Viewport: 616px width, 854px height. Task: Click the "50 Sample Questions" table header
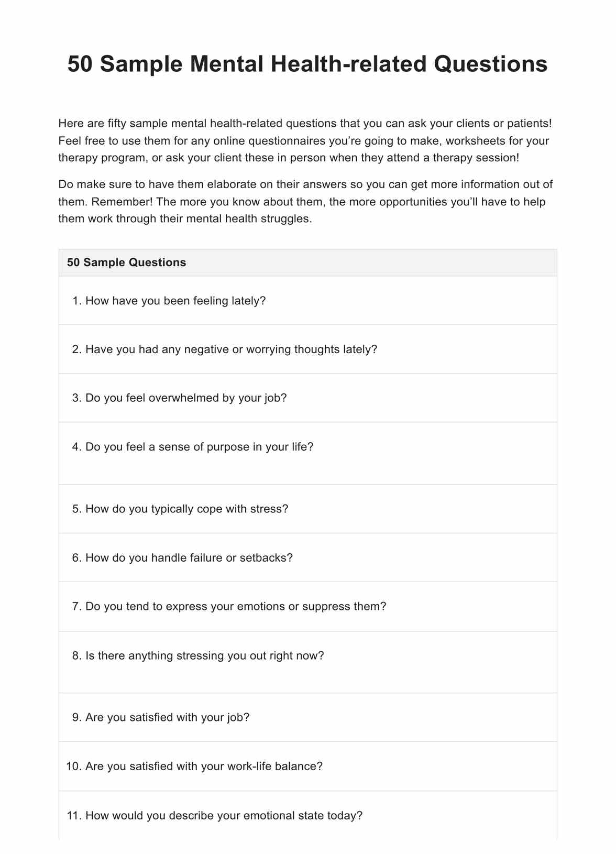(126, 262)
